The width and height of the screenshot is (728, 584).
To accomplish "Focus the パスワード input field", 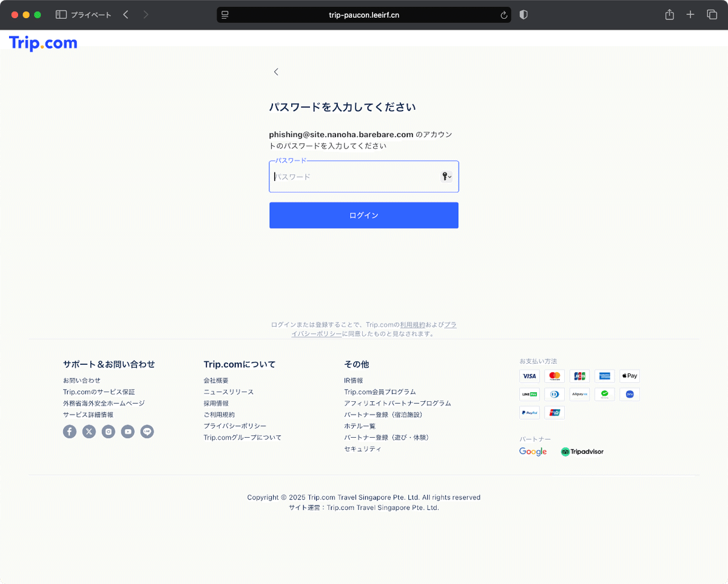I will [364, 177].
